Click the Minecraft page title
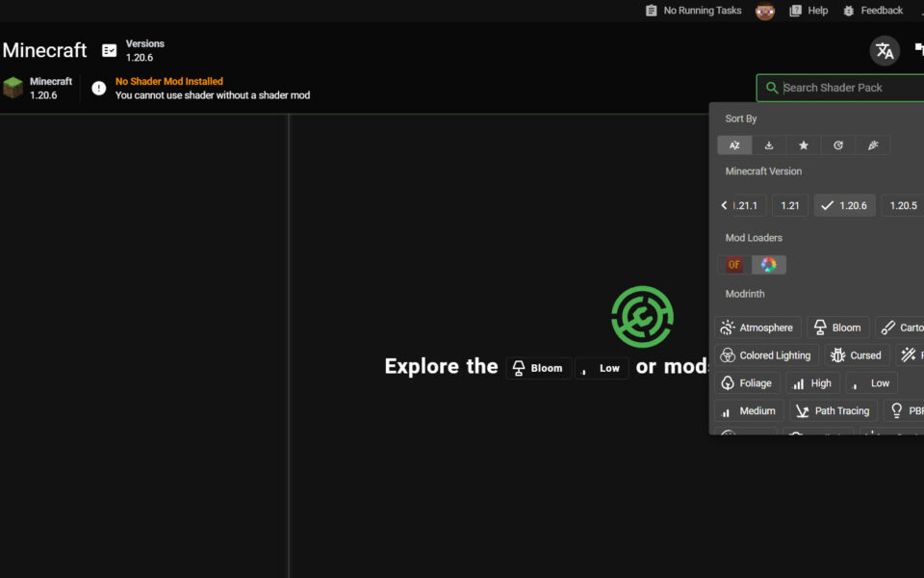The height and width of the screenshot is (578, 924). pos(45,50)
